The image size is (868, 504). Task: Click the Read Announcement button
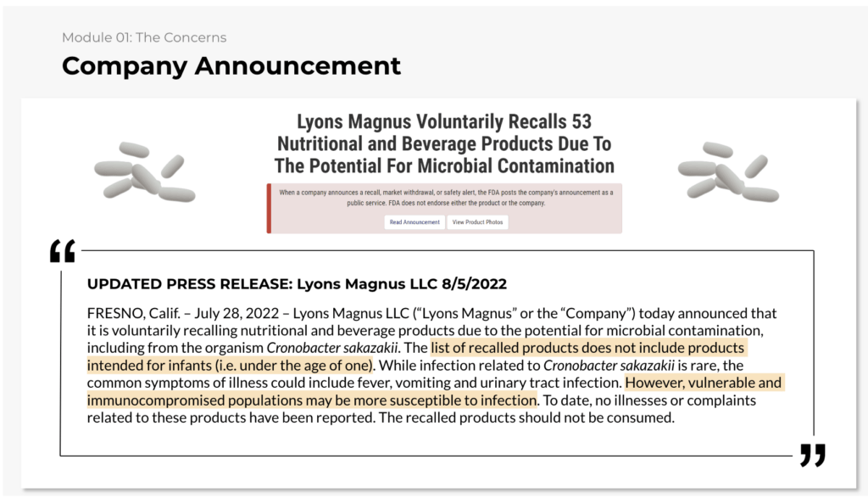tap(414, 222)
